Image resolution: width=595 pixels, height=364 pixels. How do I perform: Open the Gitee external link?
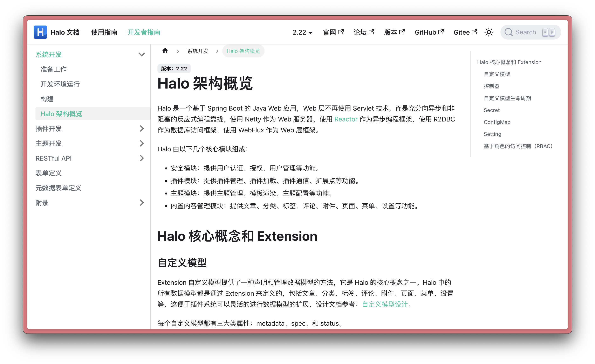tap(465, 32)
